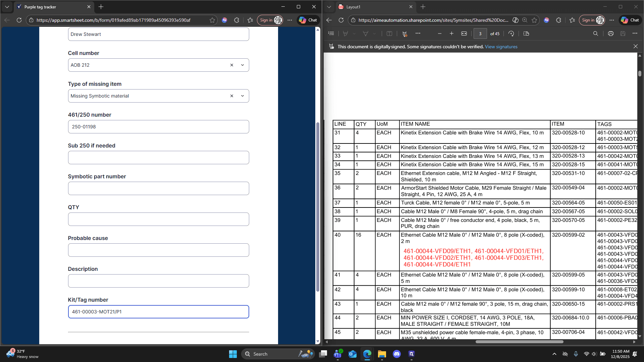Open Windows Start menu

click(233, 354)
